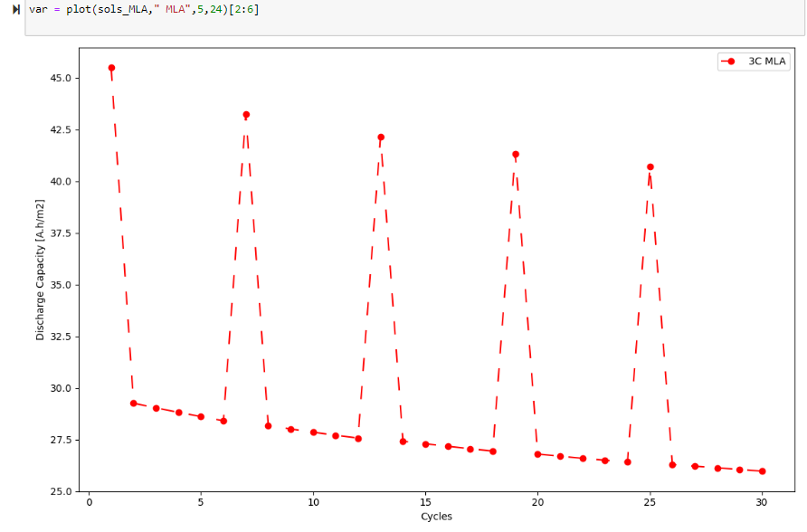Click the x-axis tick label 5
The width and height of the screenshot is (807, 532).
pyautogui.click(x=201, y=503)
